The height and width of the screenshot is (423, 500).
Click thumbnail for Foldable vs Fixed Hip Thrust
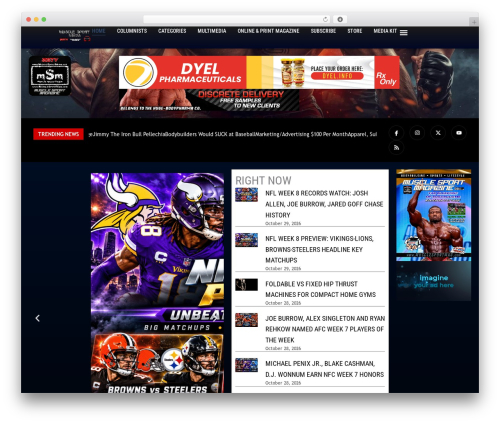point(246,285)
